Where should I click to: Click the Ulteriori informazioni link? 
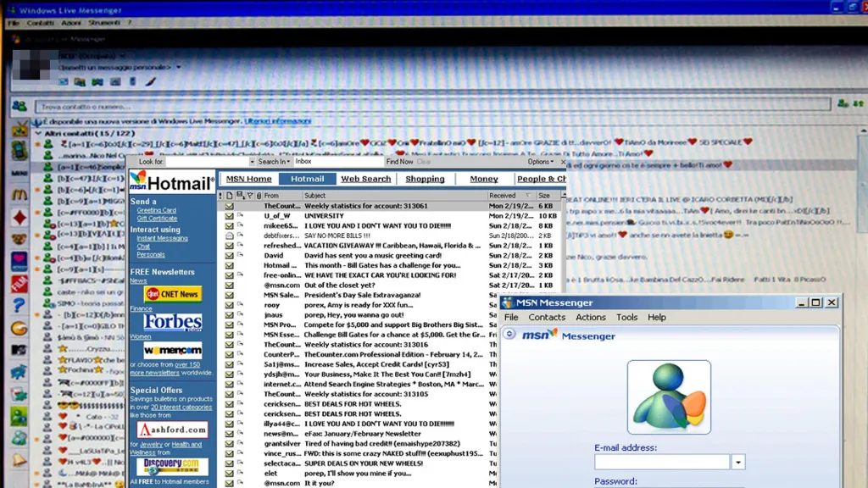coord(278,122)
